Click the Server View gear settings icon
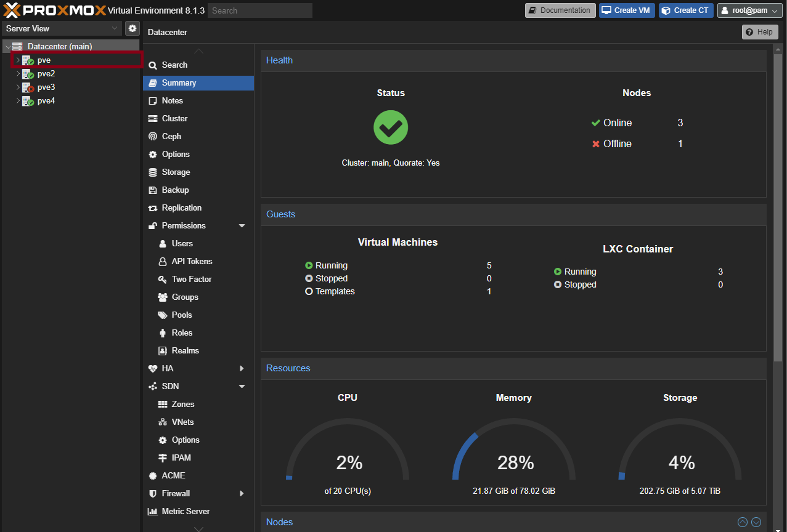The width and height of the screenshot is (787, 532). tap(133, 28)
